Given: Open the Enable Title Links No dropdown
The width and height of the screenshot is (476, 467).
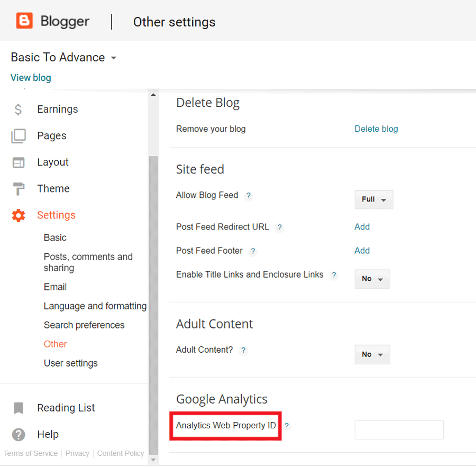Looking at the screenshot, I should [x=372, y=279].
